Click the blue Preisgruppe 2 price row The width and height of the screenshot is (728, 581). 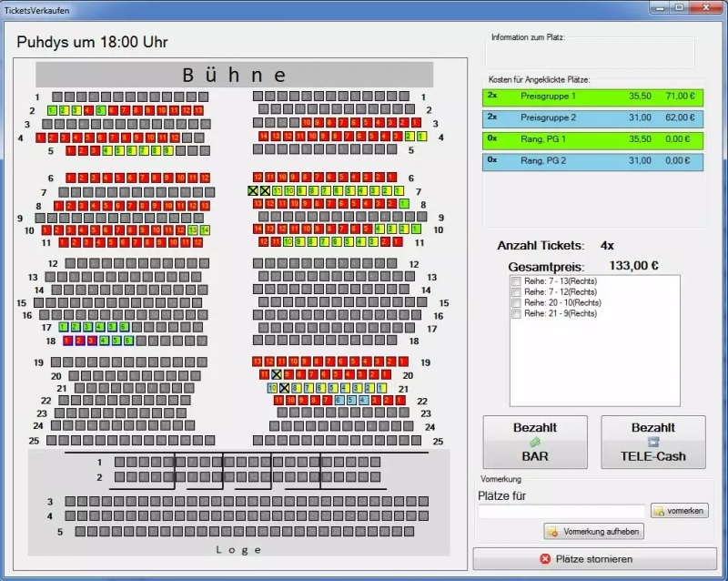click(592, 118)
